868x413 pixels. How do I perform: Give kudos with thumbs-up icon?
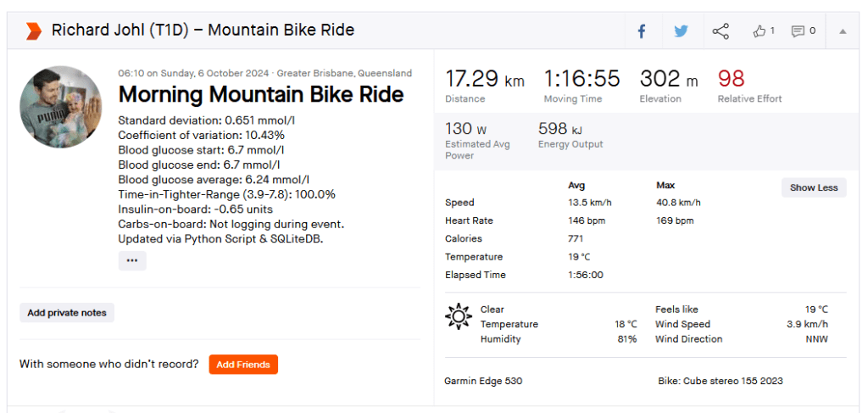(763, 31)
